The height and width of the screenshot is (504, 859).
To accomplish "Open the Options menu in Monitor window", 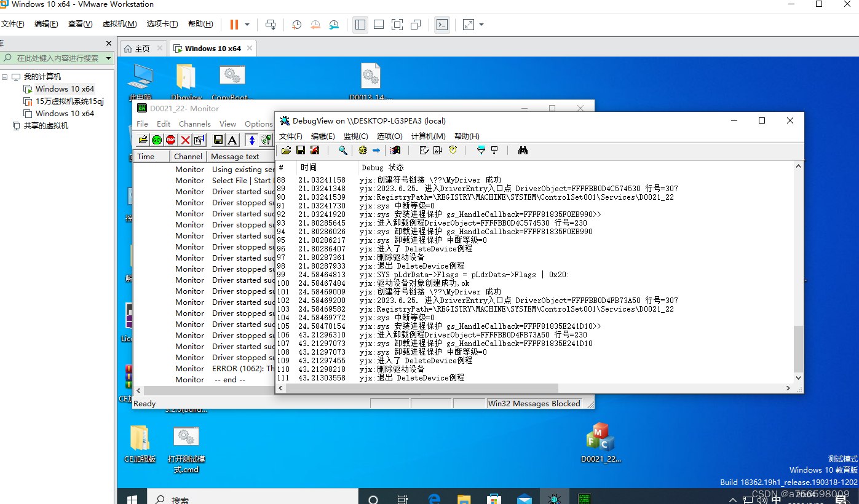I will click(259, 124).
